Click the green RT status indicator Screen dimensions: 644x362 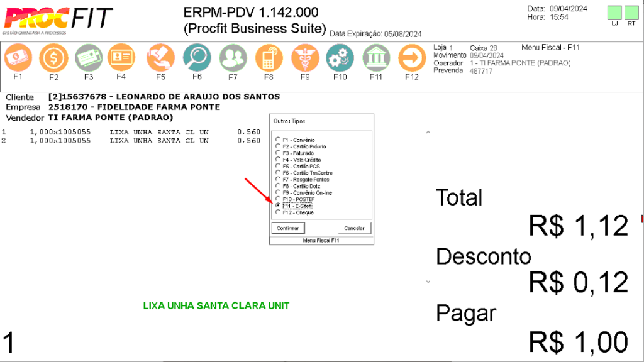pyautogui.click(x=631, y=13)
